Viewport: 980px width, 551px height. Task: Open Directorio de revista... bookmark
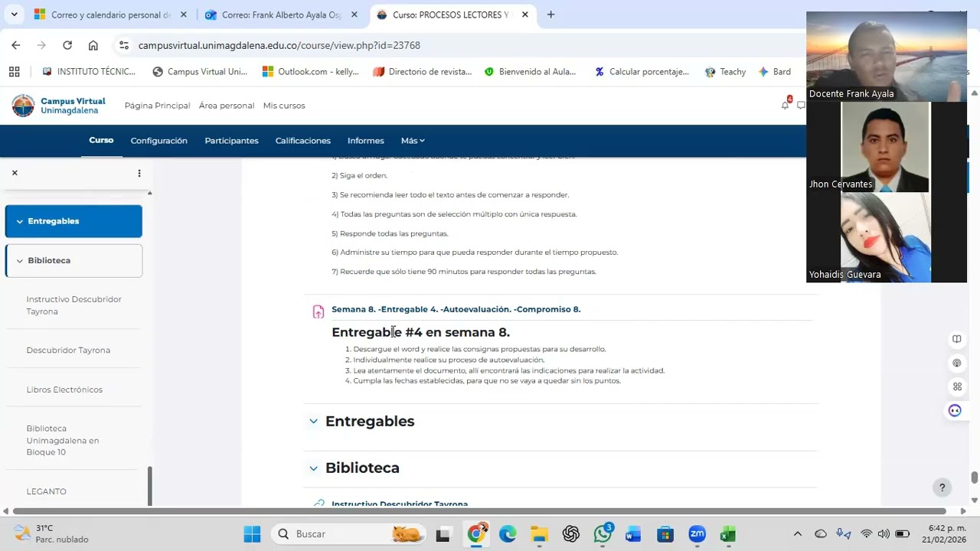(423, 71)
